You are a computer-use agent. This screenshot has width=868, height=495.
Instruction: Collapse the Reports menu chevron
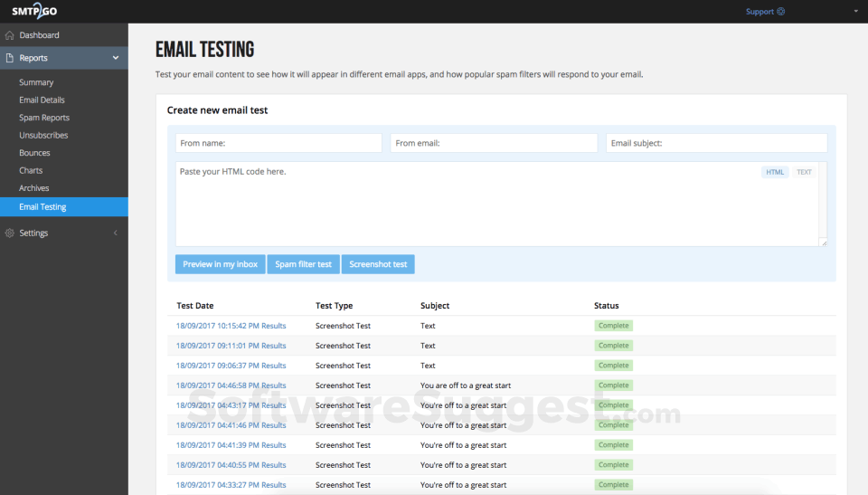pos(116,58)
